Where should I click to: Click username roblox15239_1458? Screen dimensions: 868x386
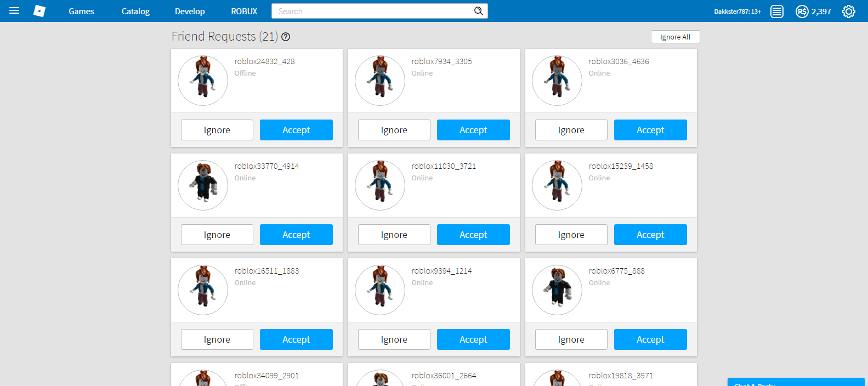(x=621, y=166)
